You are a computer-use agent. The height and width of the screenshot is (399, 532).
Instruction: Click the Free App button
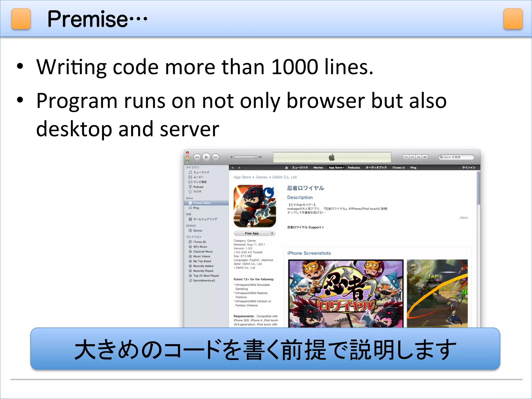252,233
